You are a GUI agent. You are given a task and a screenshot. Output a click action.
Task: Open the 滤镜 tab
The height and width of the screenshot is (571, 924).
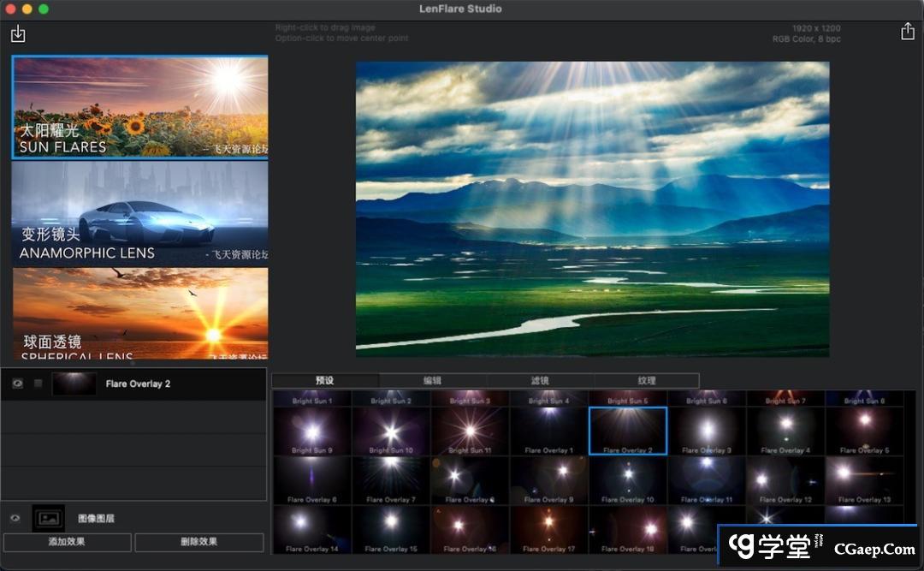[539, 381]
